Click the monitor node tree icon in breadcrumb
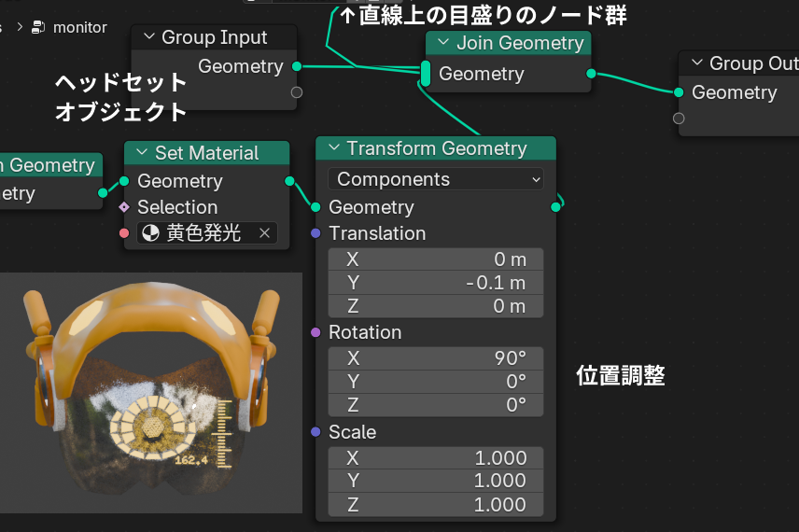Image resolution: width=799 pixels, height=532 pixels. [38, 27]
